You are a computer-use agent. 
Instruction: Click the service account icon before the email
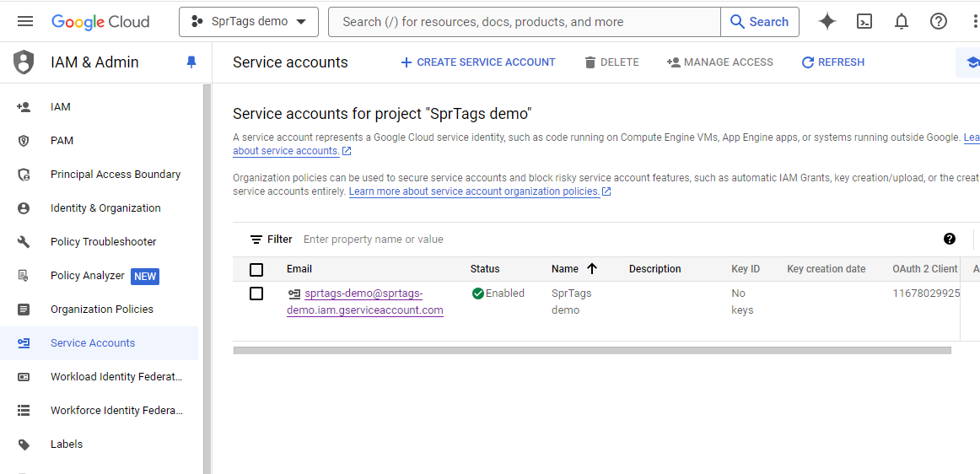coord(293,294)
